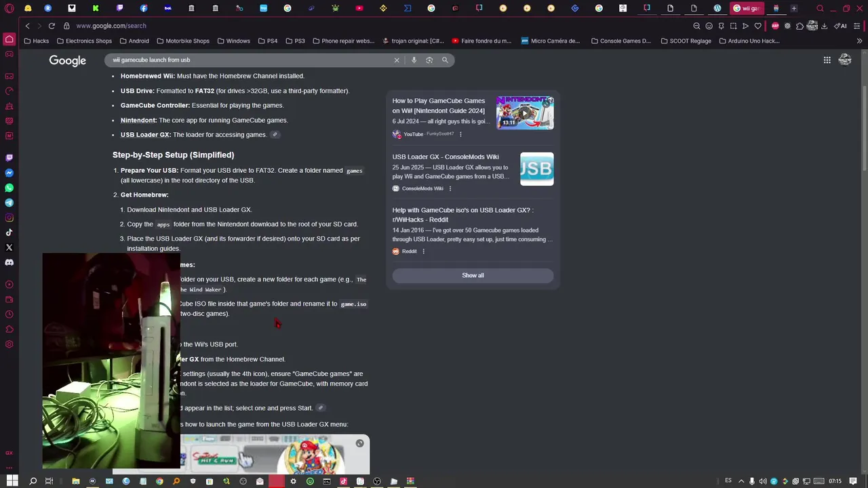Open the SCOOT Reglage bookmarks folder
Image resolution: width=868 pixels, height=488 pixels.
[x=686, y=41]
